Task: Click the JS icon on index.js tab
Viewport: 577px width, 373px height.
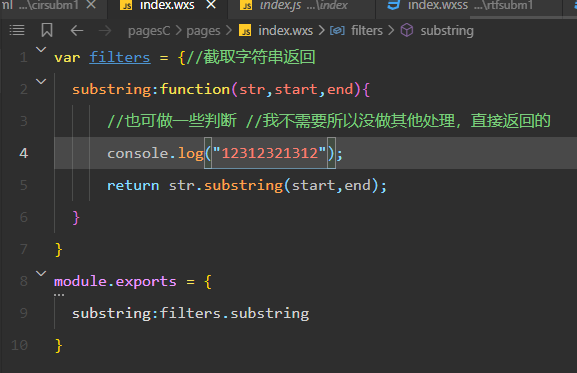Action: [x=246, y=5]
